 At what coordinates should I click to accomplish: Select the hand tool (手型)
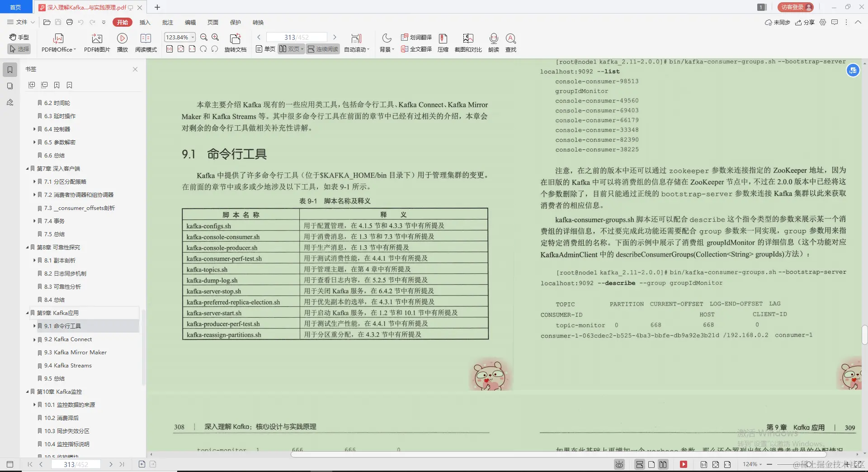click(x=19, y=37)
